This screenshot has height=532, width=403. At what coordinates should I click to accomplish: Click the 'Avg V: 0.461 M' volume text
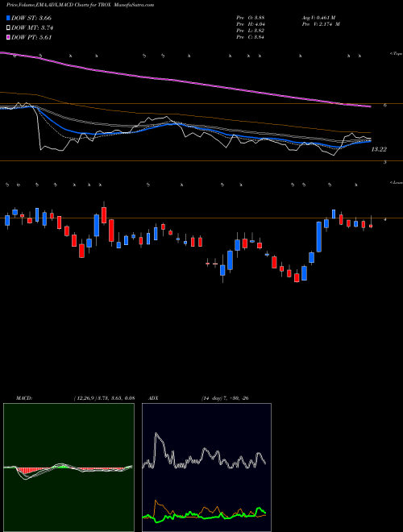(318, 18)
